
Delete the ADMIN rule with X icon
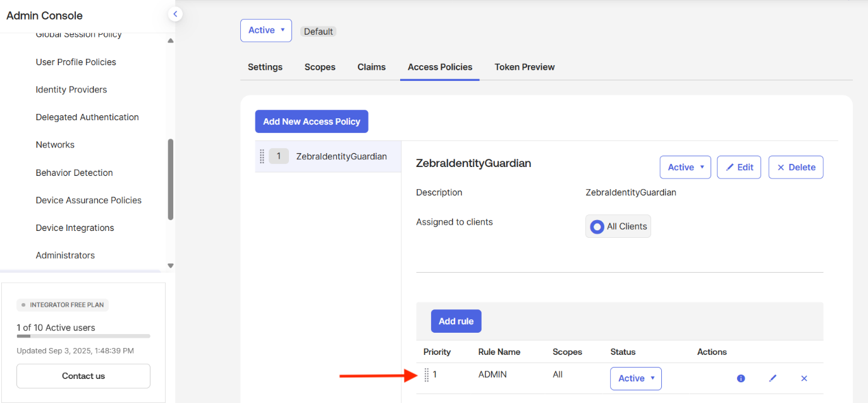(x=804, y=378)
